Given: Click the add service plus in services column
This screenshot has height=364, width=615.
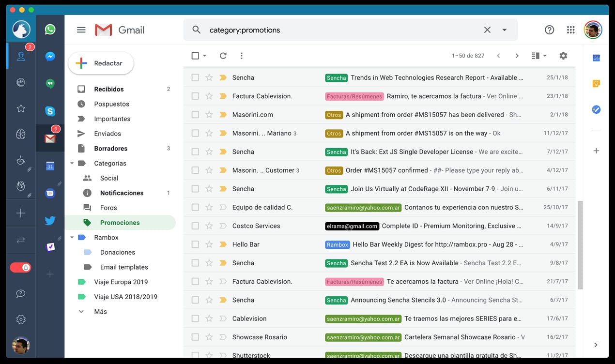Looking at the screenshot, I should click(x=50, y=274).
